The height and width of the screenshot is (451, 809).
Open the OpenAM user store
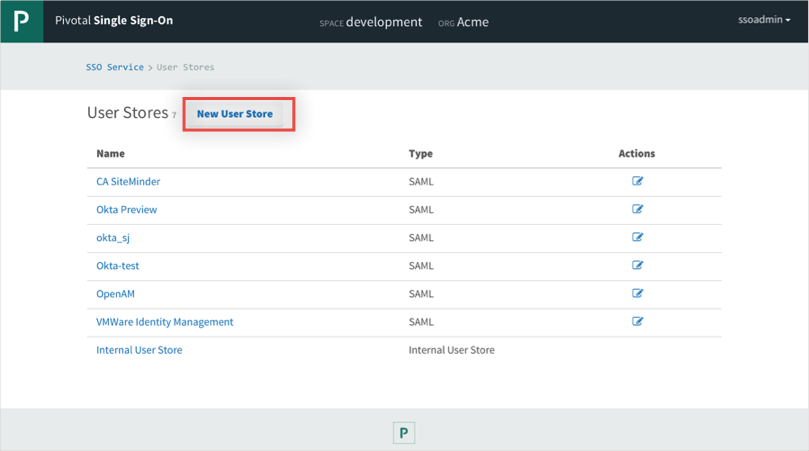pos(115,294)
